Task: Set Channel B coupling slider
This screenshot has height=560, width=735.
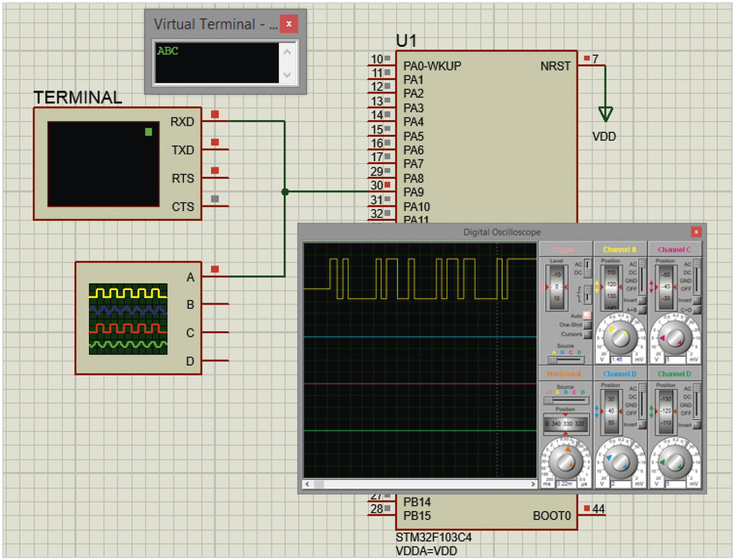Action: (642, 401)
